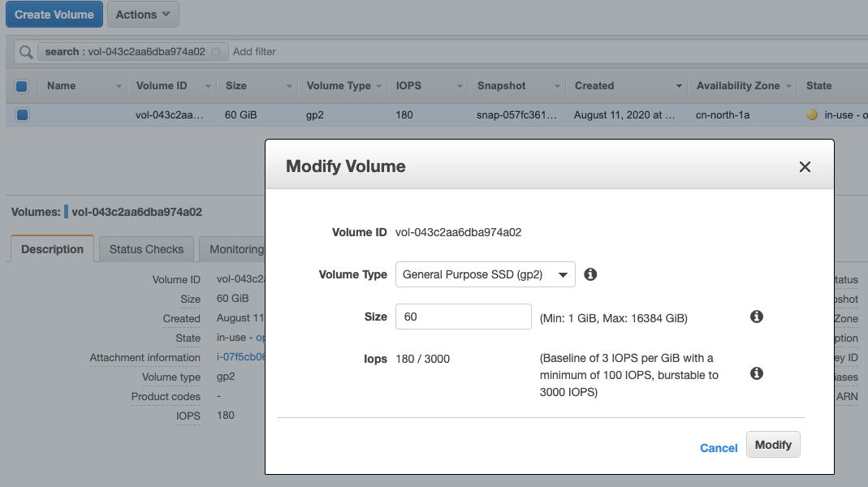The image size is (868, 487).
Task: Click Attachment information label in Description
Action: click(x=145, y=357)
